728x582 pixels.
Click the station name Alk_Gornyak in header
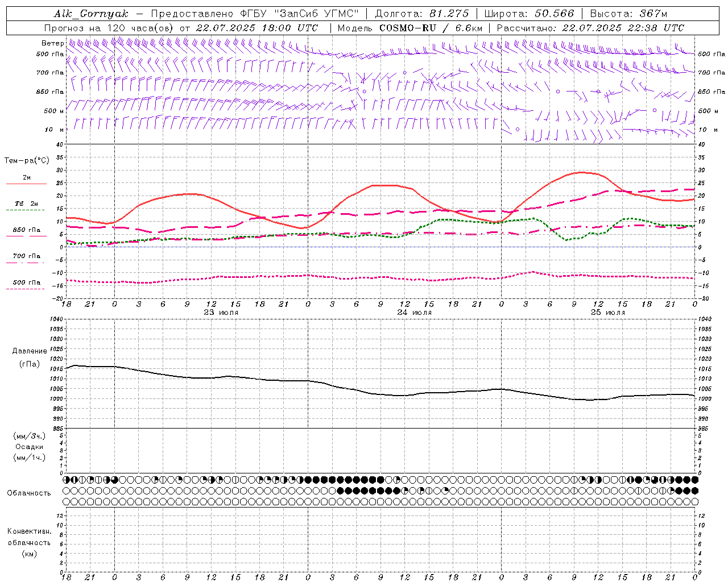tap(91, 14)
